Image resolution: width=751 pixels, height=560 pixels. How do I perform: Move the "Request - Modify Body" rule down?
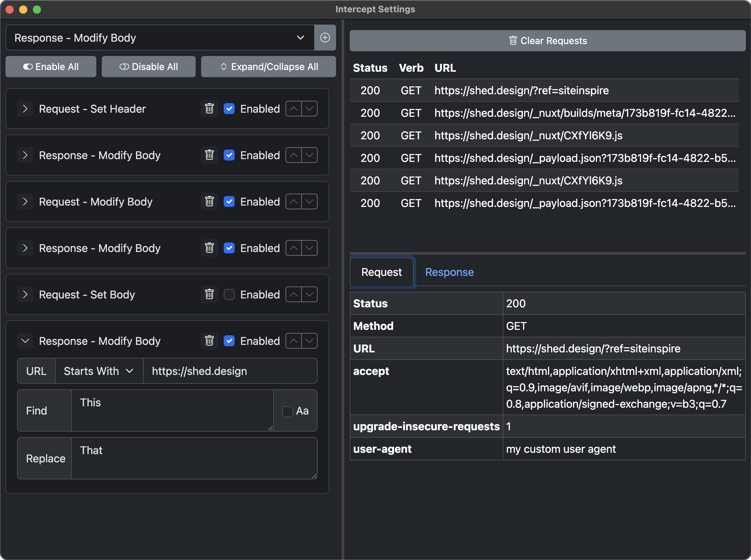tap(309, 201)
